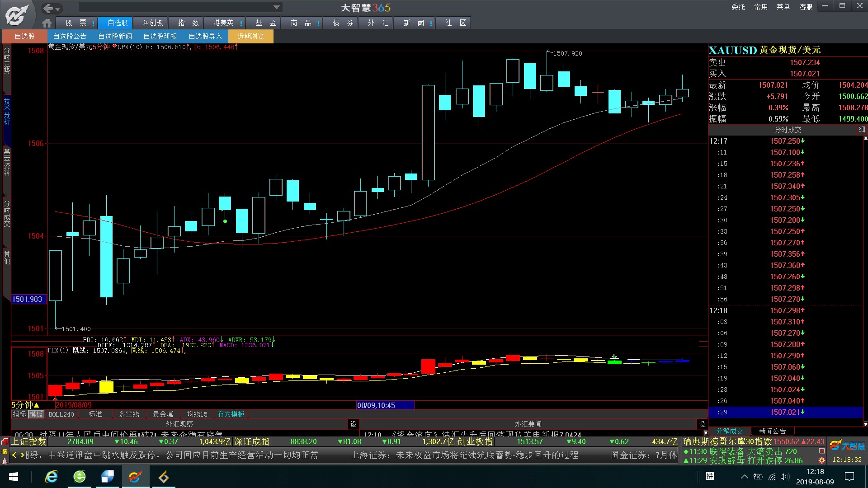Toggle the 模板 mode button
The width and height of the screenshot is (868, 488).
pyautogui.click(x=36, y=414)
